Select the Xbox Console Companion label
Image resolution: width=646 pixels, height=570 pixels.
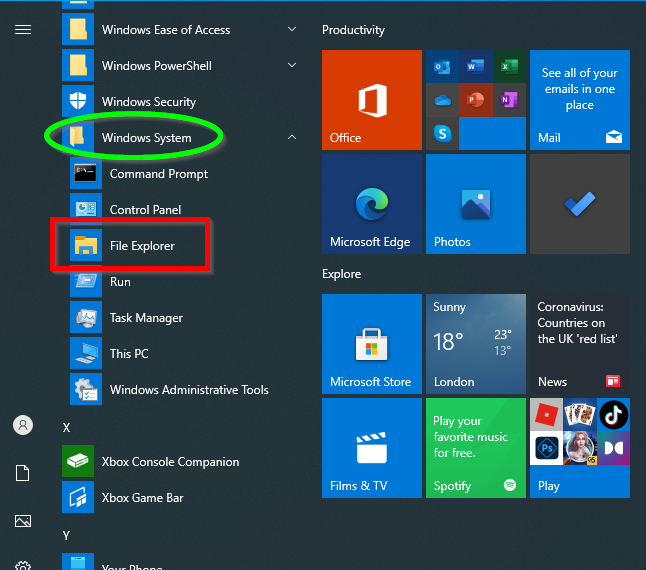click(171, 462)
